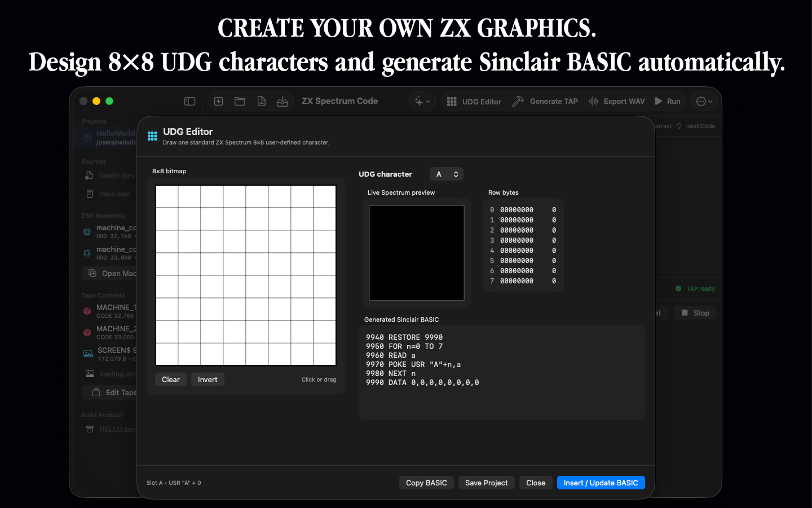Click the green zoom window button
The image size is (812, 508).
(109, 101)
